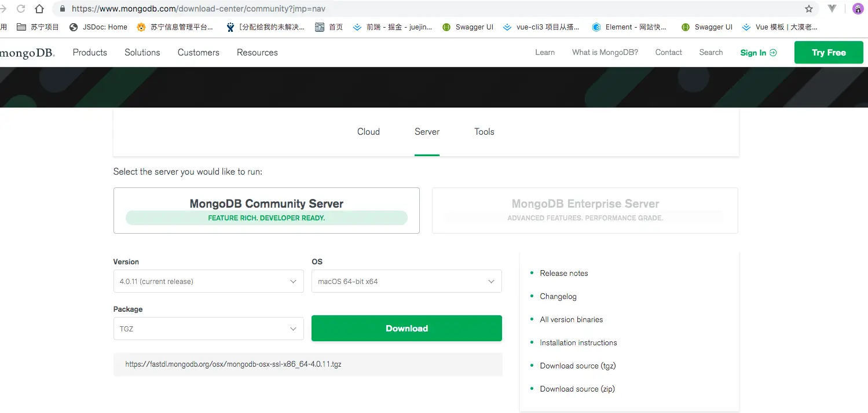This screenshot has height=413, width=868.
Task: Open the first Swagger UI bookmark
Action: pyautogui.click(x=468, y=27)
